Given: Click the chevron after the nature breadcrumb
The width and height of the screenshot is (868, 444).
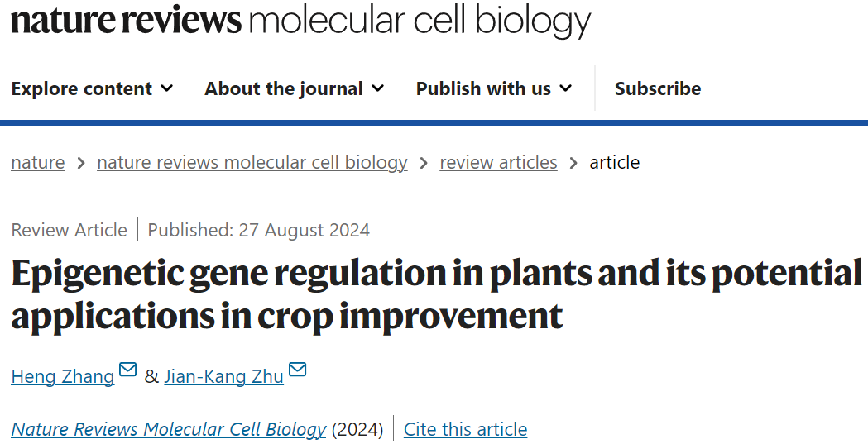Looking at the screenshot, I should (81, 163).
